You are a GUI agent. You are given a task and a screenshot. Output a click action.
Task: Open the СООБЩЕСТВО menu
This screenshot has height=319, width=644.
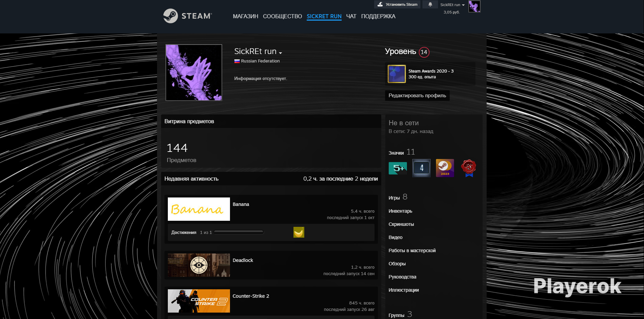[282, 16]
